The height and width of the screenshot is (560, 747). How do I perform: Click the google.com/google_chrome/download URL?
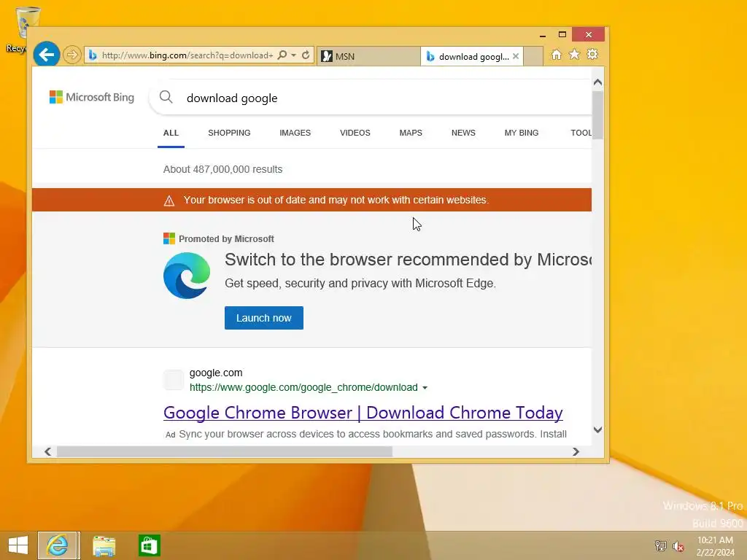click(x=303, y=388)
